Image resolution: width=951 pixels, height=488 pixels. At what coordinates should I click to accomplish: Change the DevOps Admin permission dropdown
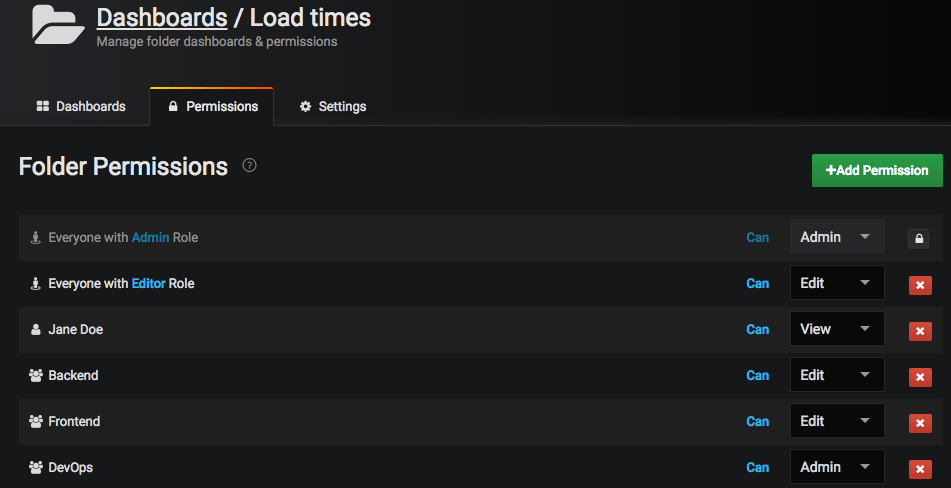click(x=837, y=467)
